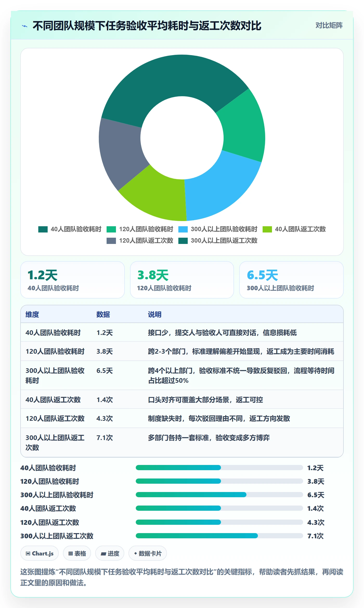The width and height of the screenshot is (364, 608).
Task: Toggle the 40人团队返工次数 legend item
Action: tap(294, 229)
